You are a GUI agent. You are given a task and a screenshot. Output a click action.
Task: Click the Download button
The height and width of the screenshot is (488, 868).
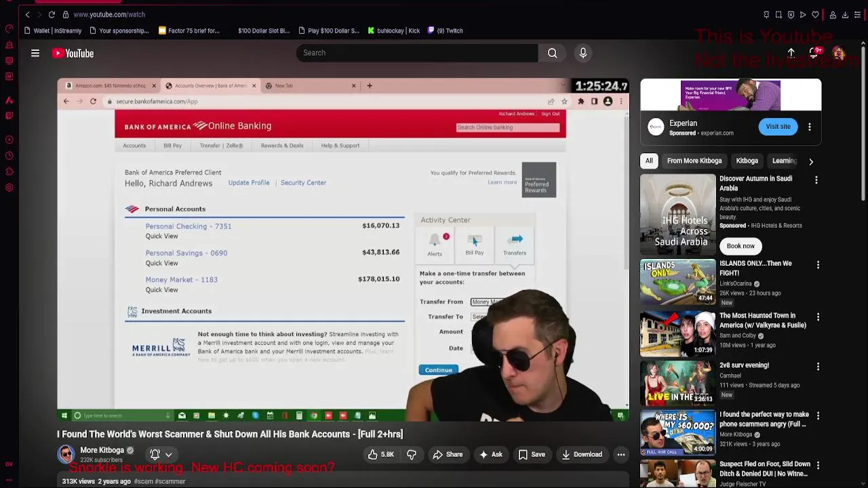click(581, 455)
